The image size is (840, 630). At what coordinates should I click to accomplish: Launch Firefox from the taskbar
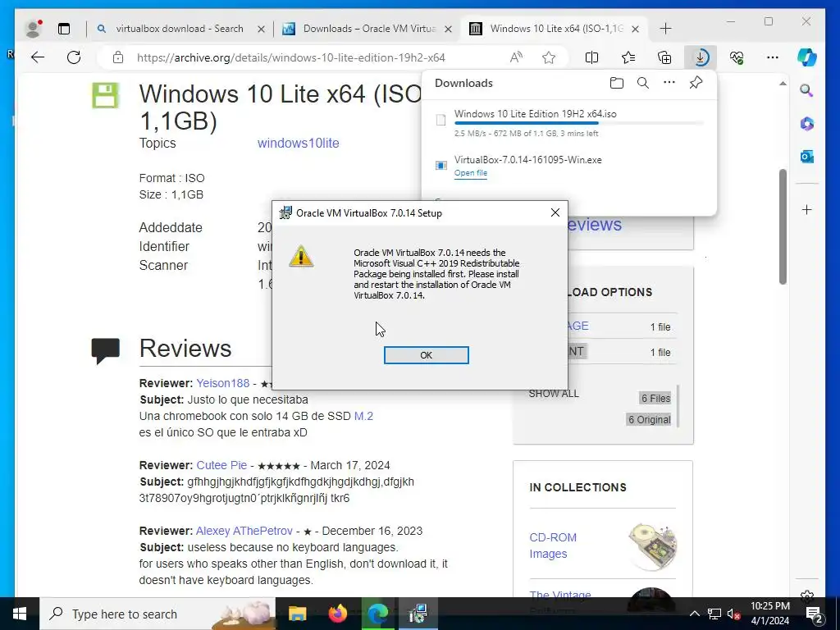pyautogui.click(x=337, y=614)
